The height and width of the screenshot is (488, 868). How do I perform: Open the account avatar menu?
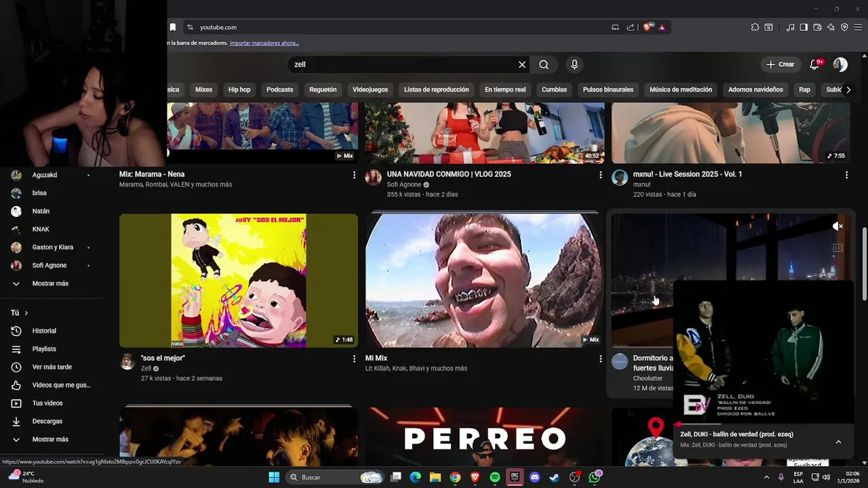840,64
